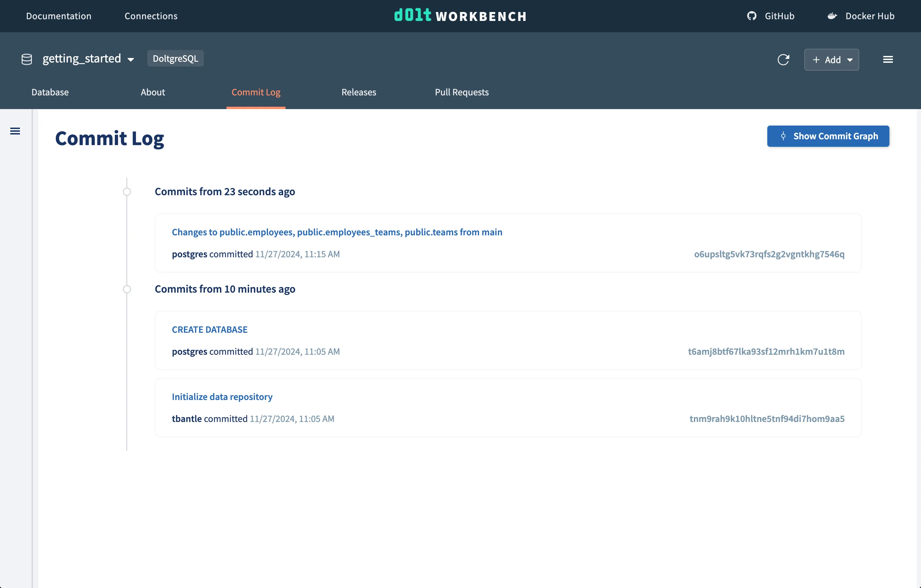The height and width of the screenshot is (588, 921).
Task: Expand the getting_started database dropdown
Action: [x=131, y=60]
